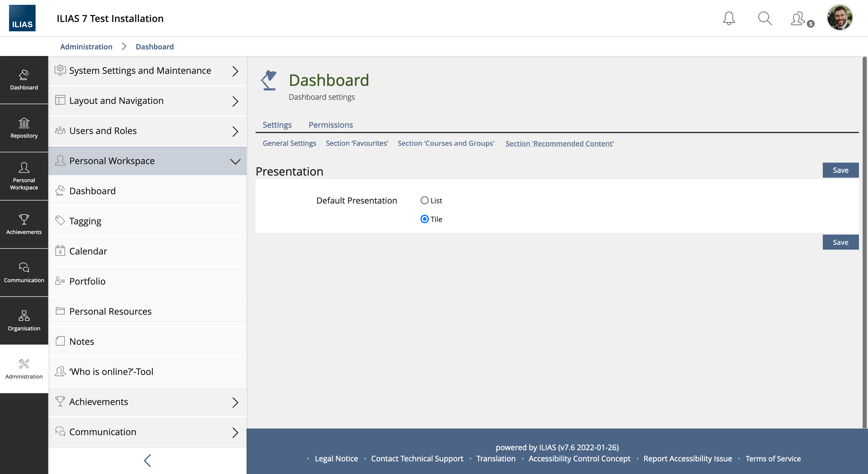868x474 pixels.
Task: Open Repository in the main sidebar
Action: point(24,128)
